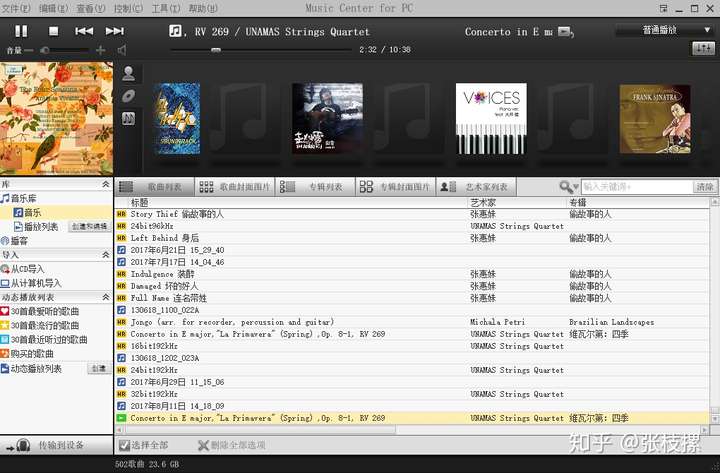Open the 编辑(E) menu
This screenshot has width=720, height=473.
point(54,8)
